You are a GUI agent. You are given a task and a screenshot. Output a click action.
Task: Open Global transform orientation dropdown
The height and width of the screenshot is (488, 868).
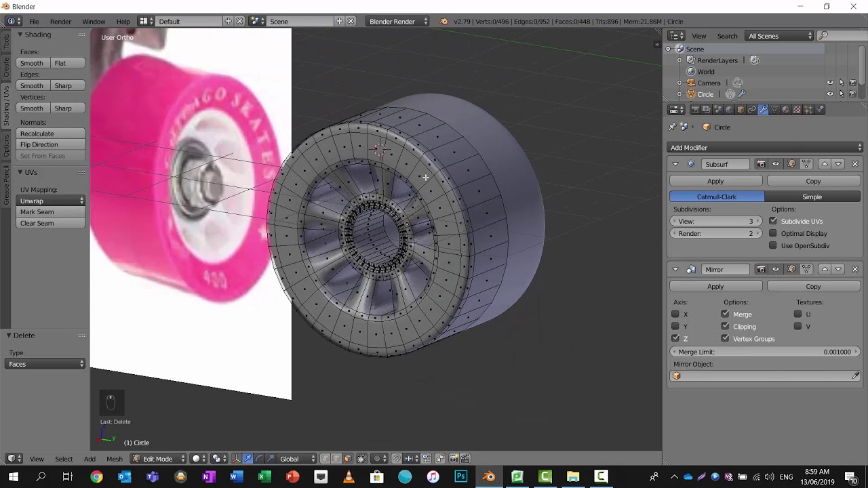point(296,459)
